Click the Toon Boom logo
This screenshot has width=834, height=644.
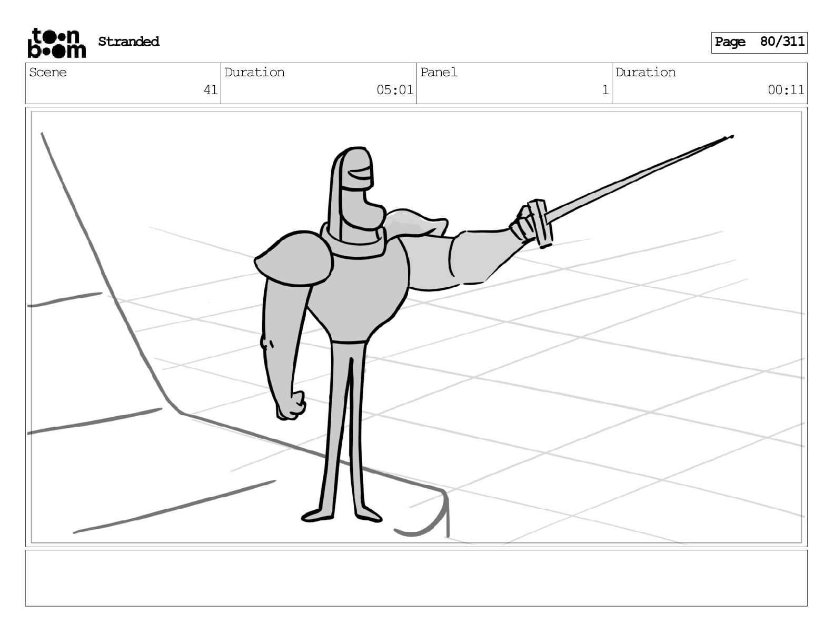(x=56, y=43)
